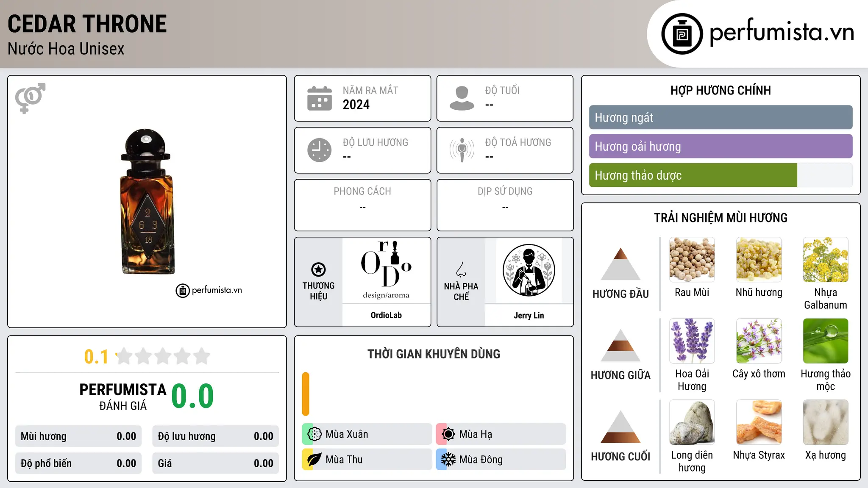Select the Cây xô thơm note image
Viewport: 868px width, 488px height.
(x=759, y=341)
